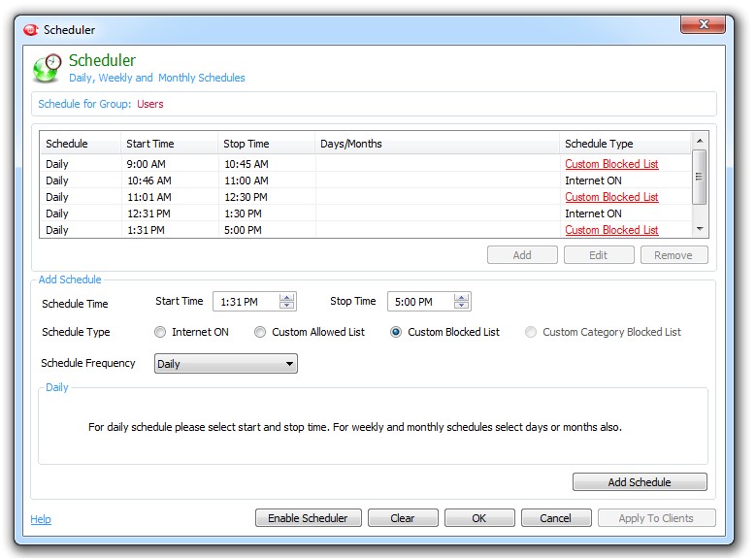Confirm with the OK button
The height and width of the screenshot is (558, 756).
pos(478,518)
